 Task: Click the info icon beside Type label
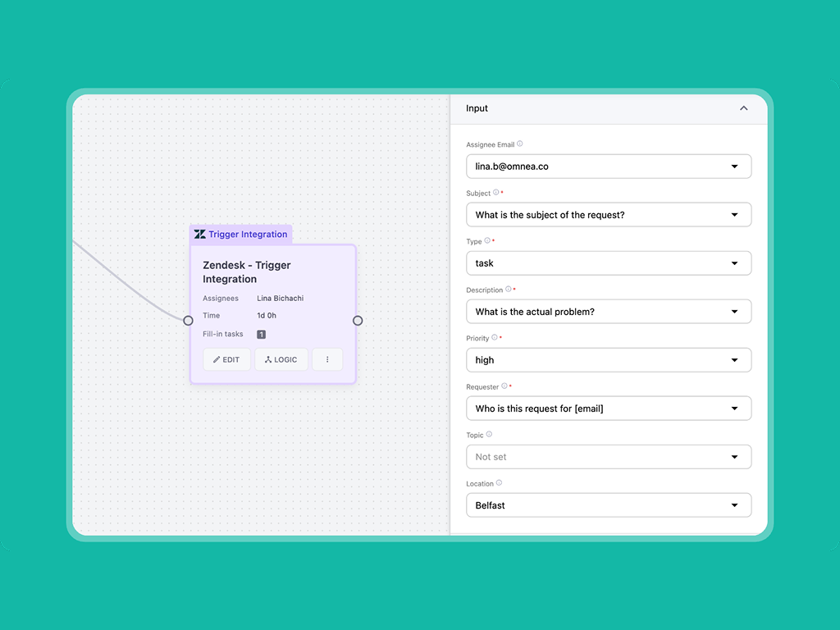[x=487, y=241]
